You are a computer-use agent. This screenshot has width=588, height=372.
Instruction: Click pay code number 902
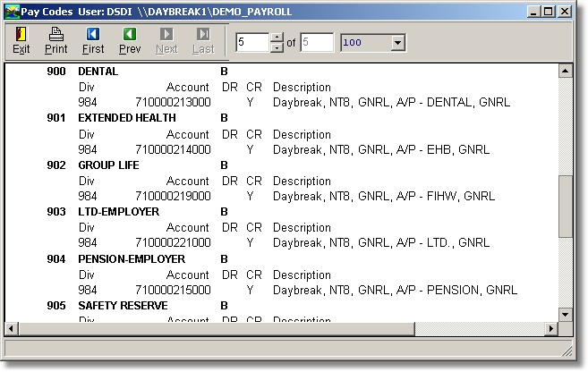pyautogui.click(x=56, y=165)
